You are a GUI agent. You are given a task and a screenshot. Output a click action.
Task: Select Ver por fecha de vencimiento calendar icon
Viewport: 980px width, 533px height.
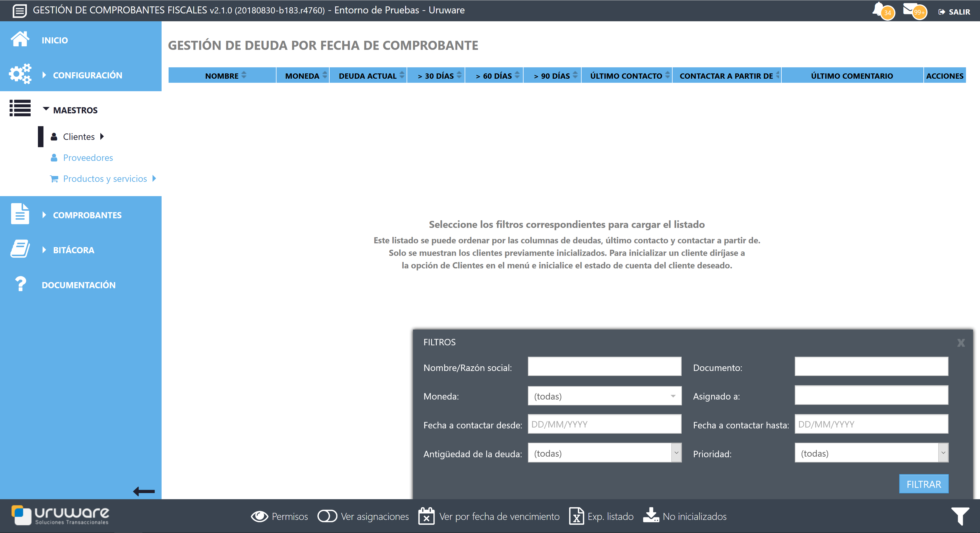tap(426, 516)
